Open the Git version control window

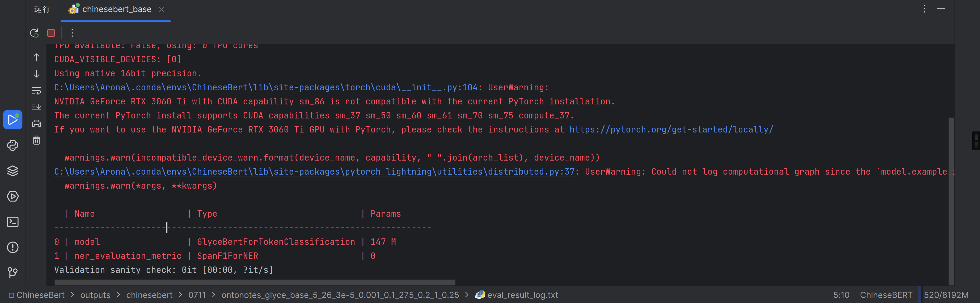[x=13, y=273]
